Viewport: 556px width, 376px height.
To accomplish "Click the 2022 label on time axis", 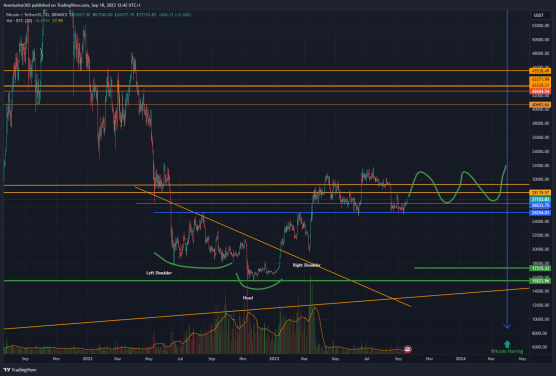I will 87,359.
